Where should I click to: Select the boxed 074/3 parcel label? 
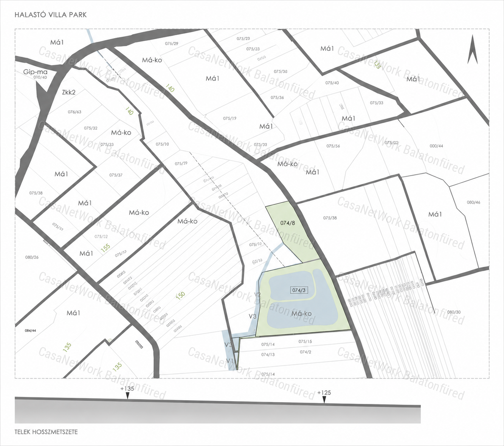299,290
